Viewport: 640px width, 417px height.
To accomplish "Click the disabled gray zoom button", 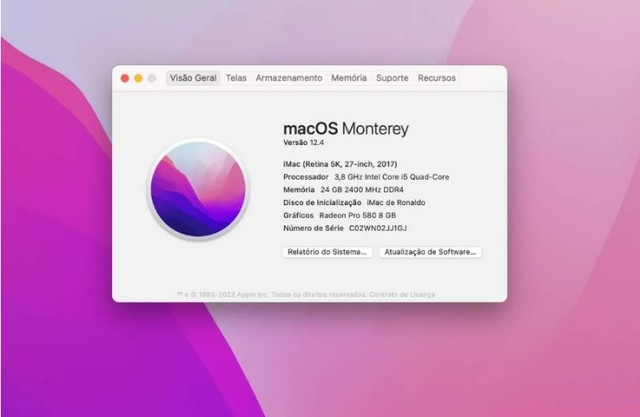I will pos(152,78).
